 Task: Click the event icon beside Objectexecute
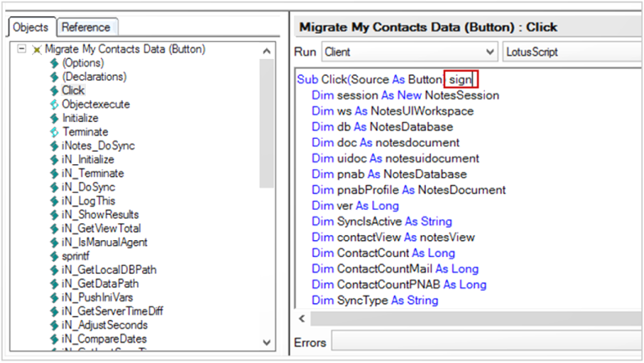(x=55, y=104)
